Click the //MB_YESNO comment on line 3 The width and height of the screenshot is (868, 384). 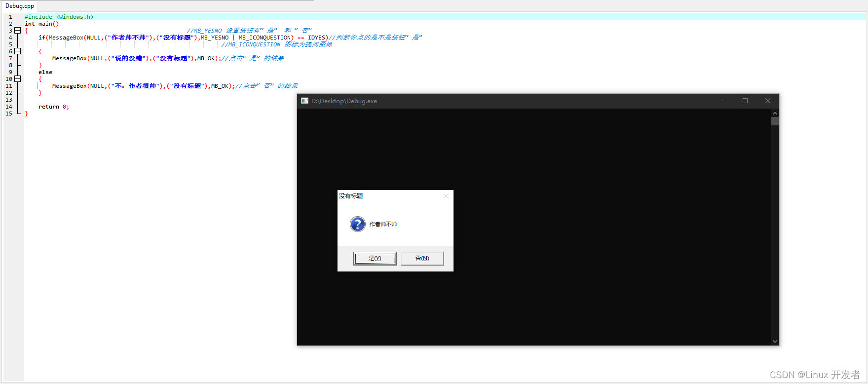click(x=249, y=31)
